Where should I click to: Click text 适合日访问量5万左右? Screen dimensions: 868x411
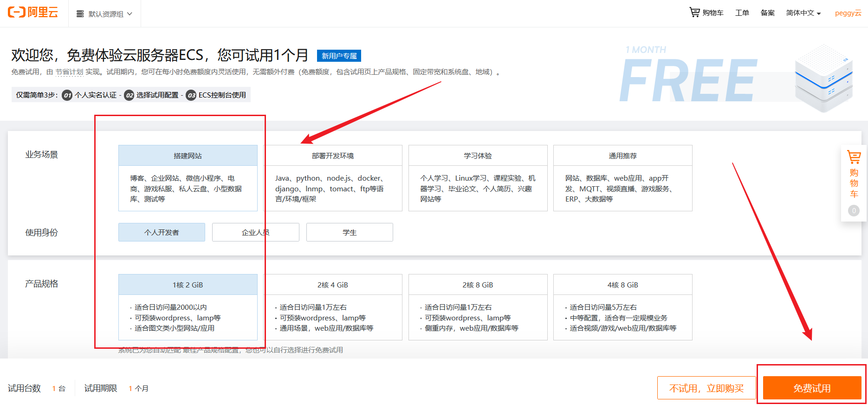(603, 307)
